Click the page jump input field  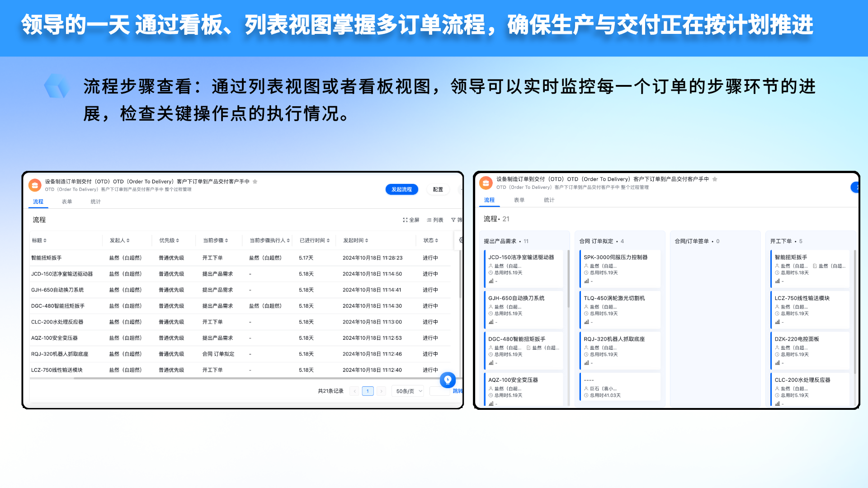point(439,391)
